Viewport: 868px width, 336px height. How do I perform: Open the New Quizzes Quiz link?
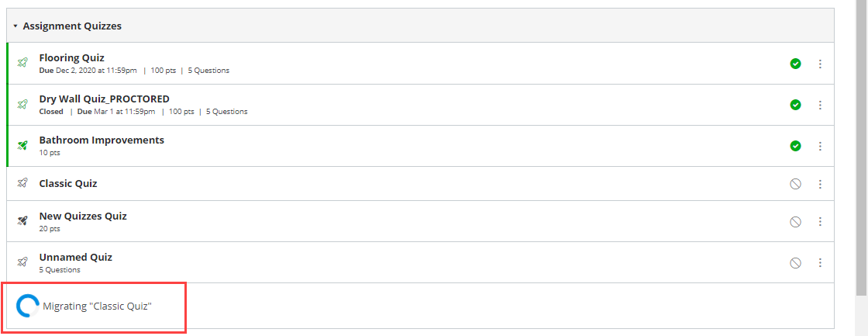[x=83, y=216]
